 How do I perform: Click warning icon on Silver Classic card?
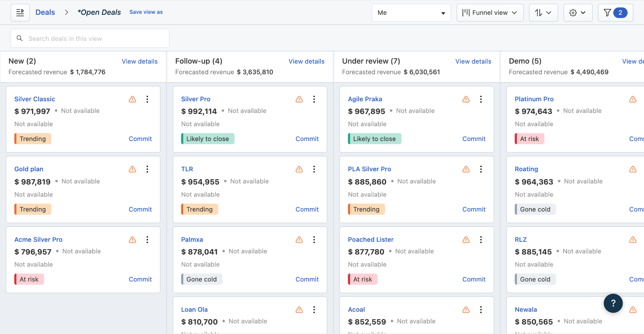[x=132, y=99]
